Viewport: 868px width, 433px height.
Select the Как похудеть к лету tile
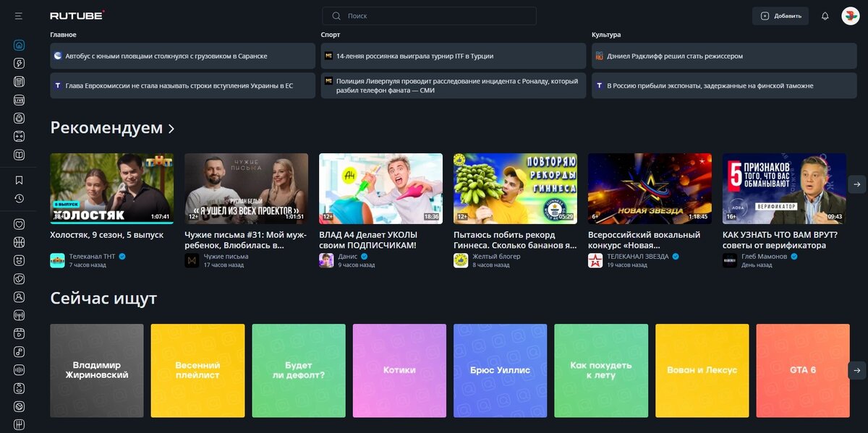click(601, 370)
